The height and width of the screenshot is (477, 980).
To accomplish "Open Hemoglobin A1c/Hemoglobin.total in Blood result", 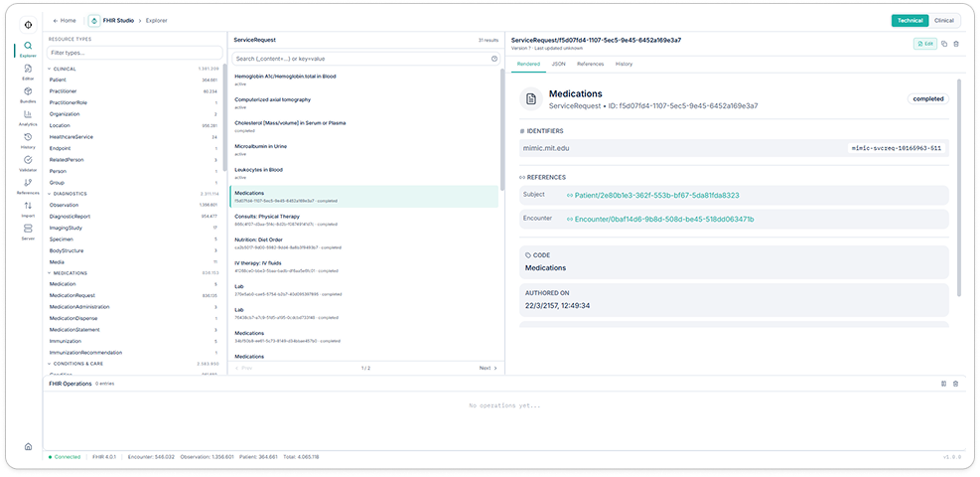I will pos(364,79).
